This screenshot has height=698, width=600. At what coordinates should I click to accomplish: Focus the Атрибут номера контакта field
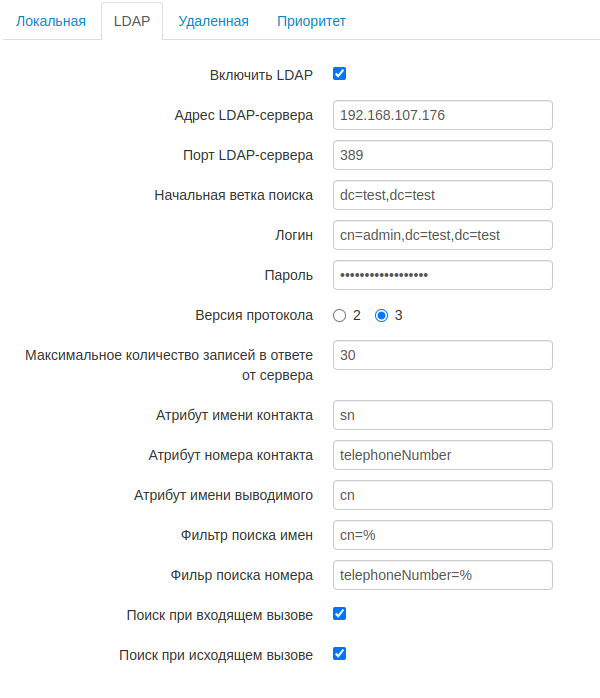click(x=442, y=455)
